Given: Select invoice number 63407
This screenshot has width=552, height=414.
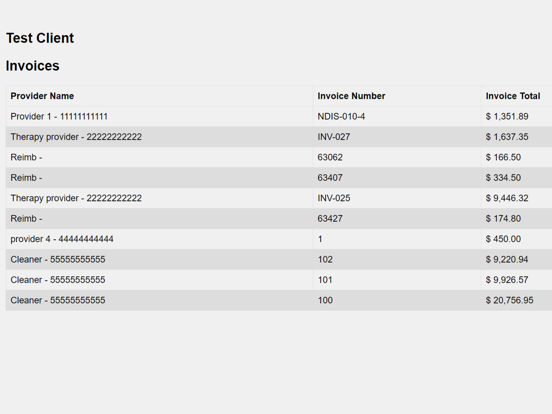Looking at the screenshot, I should click(x=330, y=178).
